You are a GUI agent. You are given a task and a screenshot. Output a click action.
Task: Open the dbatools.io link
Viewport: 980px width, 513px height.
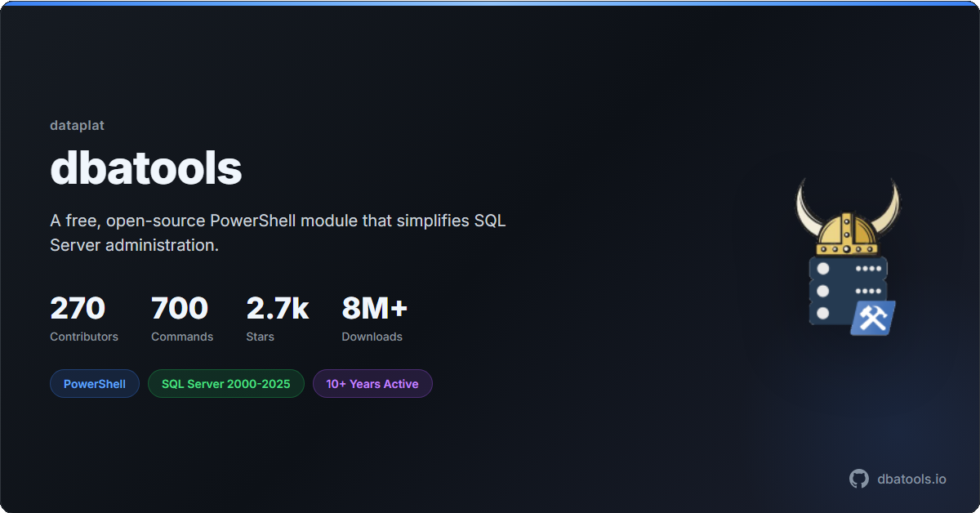[911, 479]
